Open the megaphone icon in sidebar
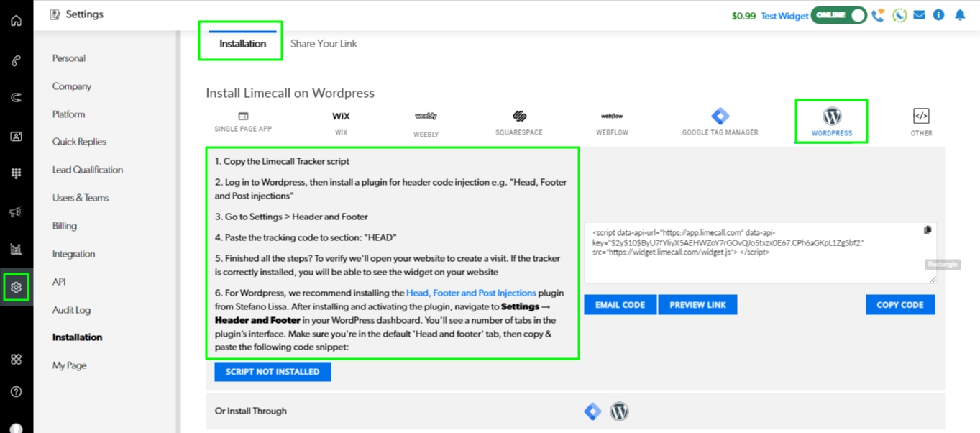Viewport: 980px width, 433px height. coord(16,212)
